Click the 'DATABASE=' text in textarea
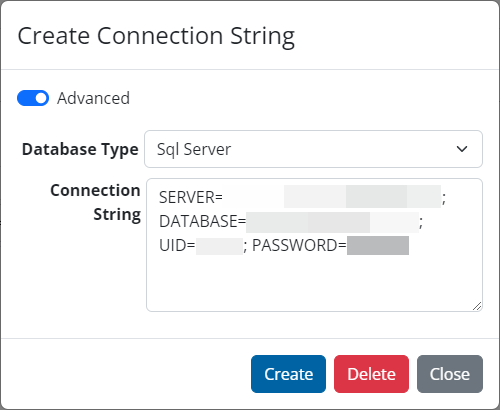 click(203, 221)
